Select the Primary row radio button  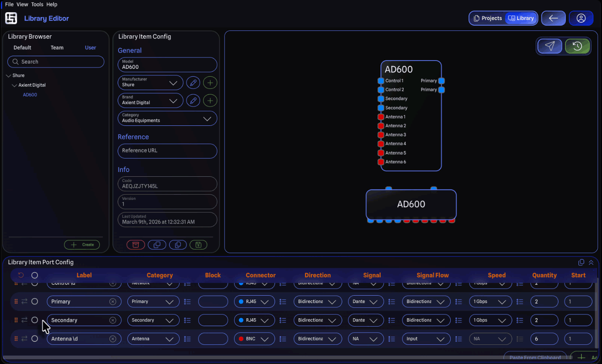tap(35, 301)
